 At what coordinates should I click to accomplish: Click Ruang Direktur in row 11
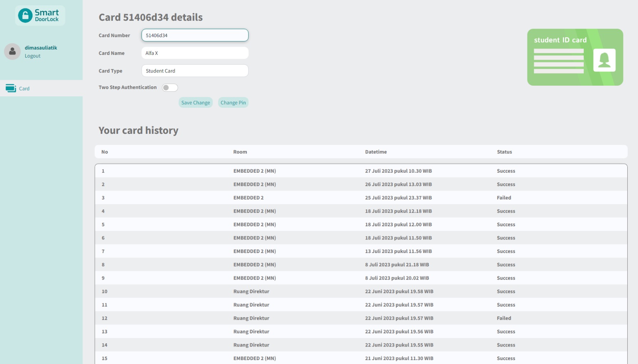point(251,305)
